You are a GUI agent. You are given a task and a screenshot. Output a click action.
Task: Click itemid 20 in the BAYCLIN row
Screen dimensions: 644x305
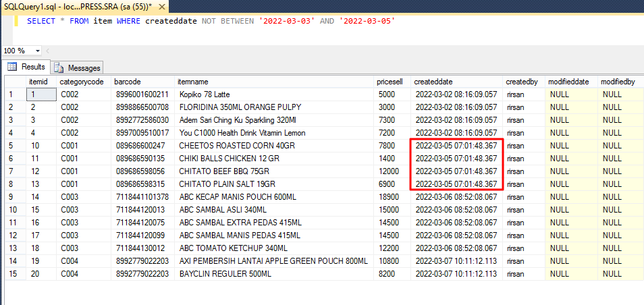coord(41,274)
